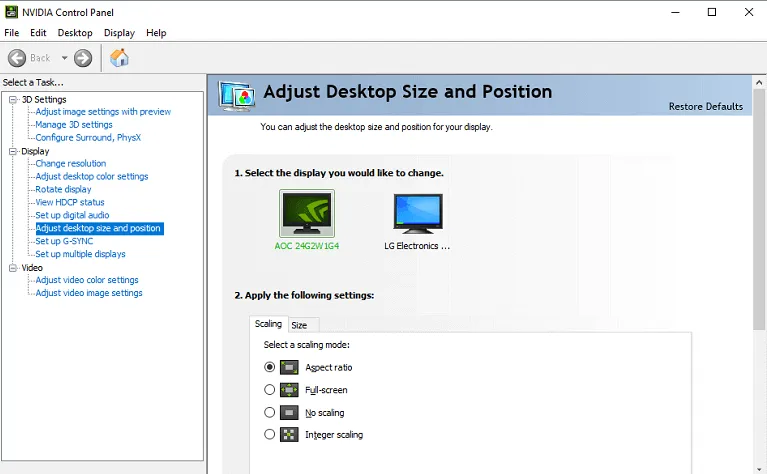Select the No scaling radio button
This screenshot has height=474, width=767.
tap(270, 412)
